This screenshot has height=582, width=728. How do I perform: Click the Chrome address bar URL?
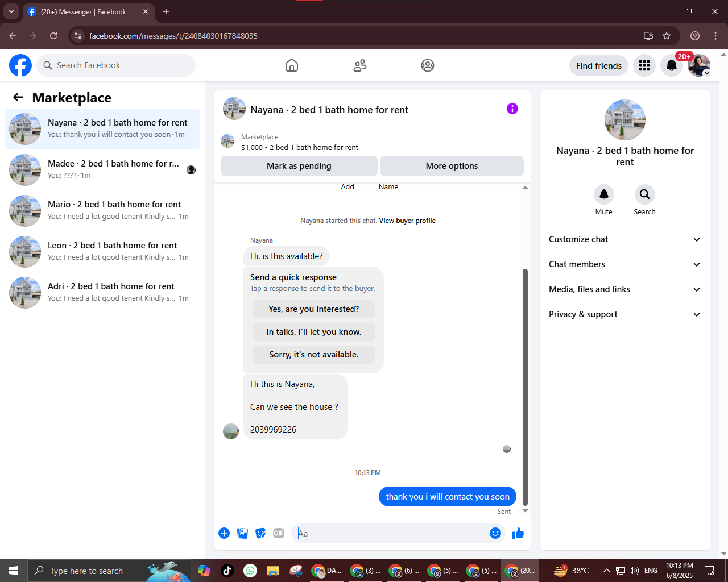[173, 36]
